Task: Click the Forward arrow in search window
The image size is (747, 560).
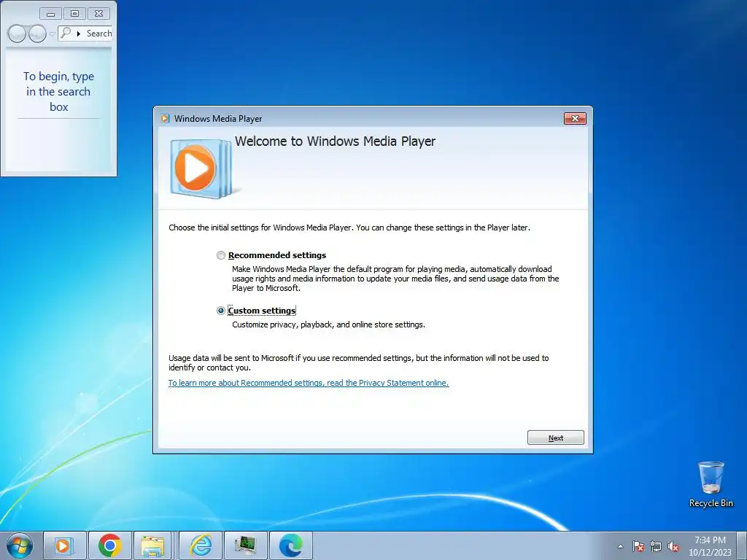Action: pyautogui.click(x=37, y=34)
